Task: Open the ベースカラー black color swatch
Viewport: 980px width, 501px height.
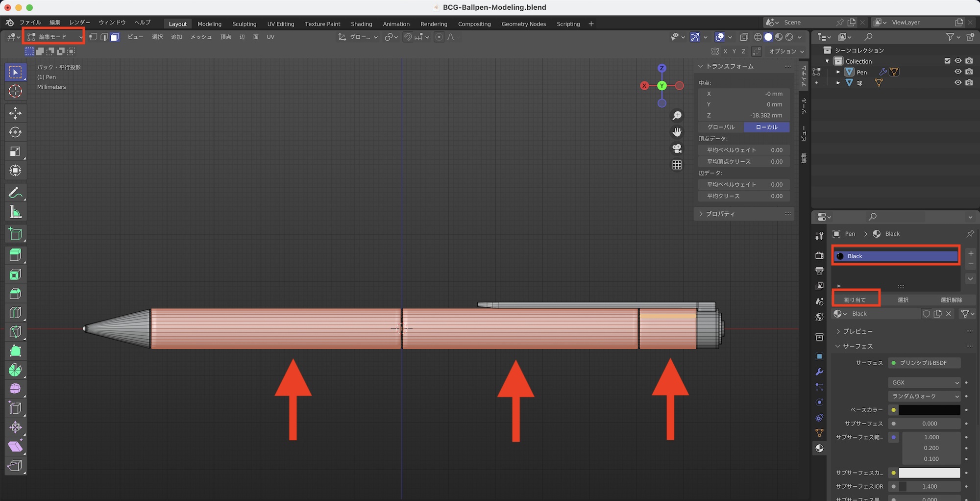Action: pos(929,410)
